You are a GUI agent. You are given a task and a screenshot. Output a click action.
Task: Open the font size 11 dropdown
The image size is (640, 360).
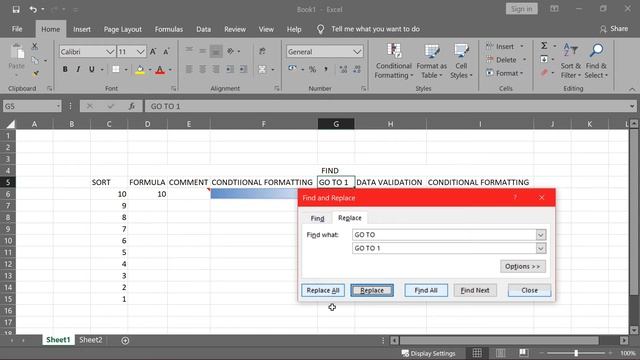click(140, 52)
